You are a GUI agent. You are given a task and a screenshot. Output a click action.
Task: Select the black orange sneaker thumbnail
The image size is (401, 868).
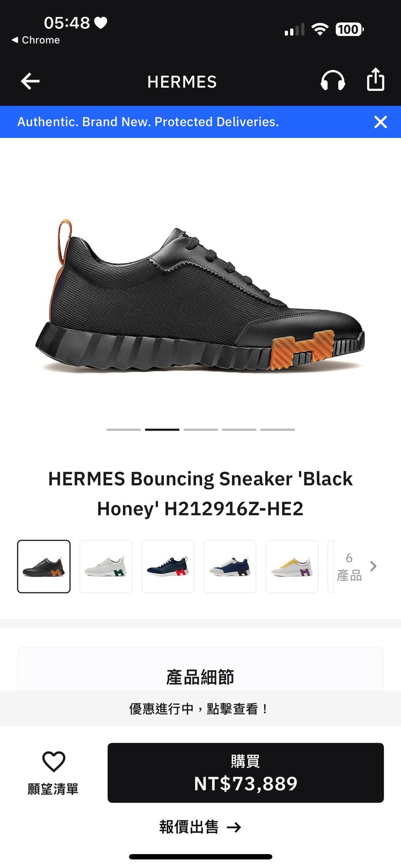coord(44,566)
